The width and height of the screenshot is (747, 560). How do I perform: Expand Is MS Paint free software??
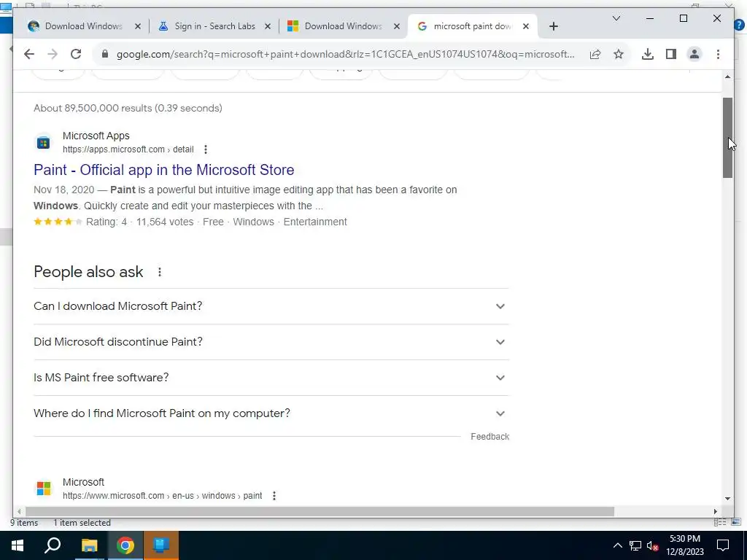pos(271,378)
